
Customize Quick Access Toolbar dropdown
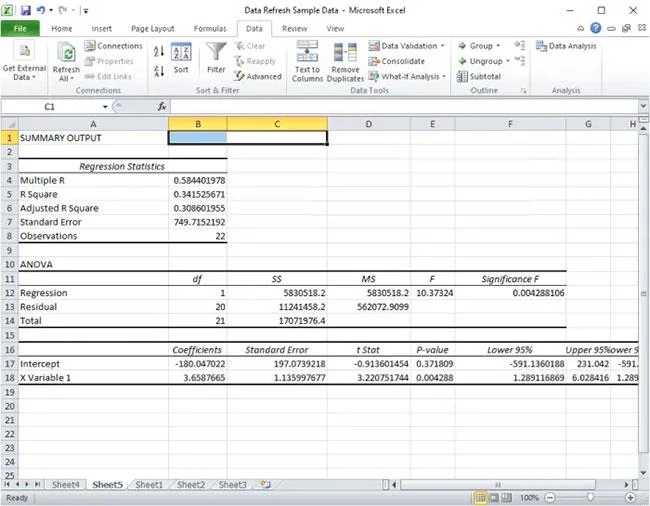85,11
